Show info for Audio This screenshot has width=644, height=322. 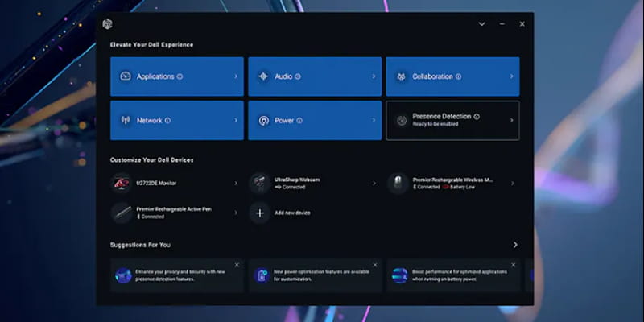(298, 76)
